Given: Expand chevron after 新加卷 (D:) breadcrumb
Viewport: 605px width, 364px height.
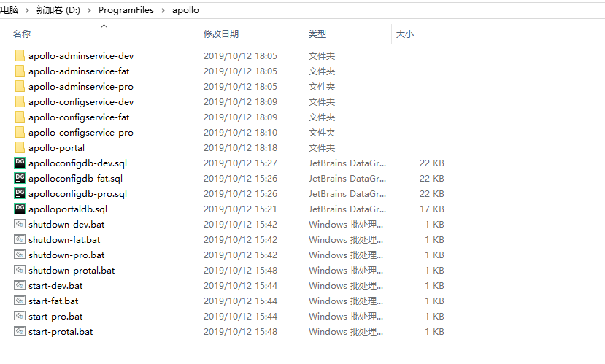Looking at the screenshot, I should (x=89, y=10).
